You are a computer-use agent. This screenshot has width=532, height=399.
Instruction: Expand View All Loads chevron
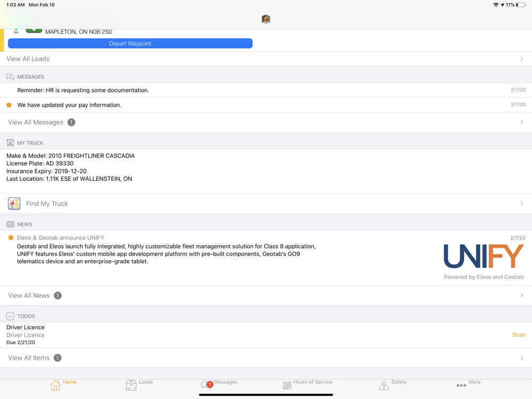pyautogui.click(x=521, y=59)
